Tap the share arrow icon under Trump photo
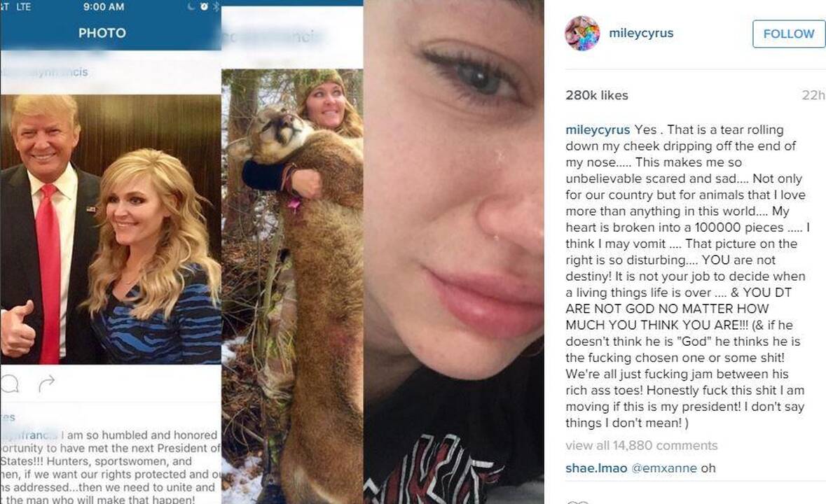Viewport: 826px width, 504px height. 46,384
